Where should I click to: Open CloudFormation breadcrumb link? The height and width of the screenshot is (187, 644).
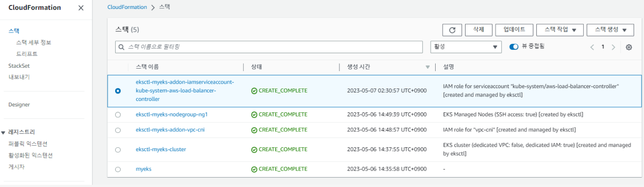tap(127, 7)
